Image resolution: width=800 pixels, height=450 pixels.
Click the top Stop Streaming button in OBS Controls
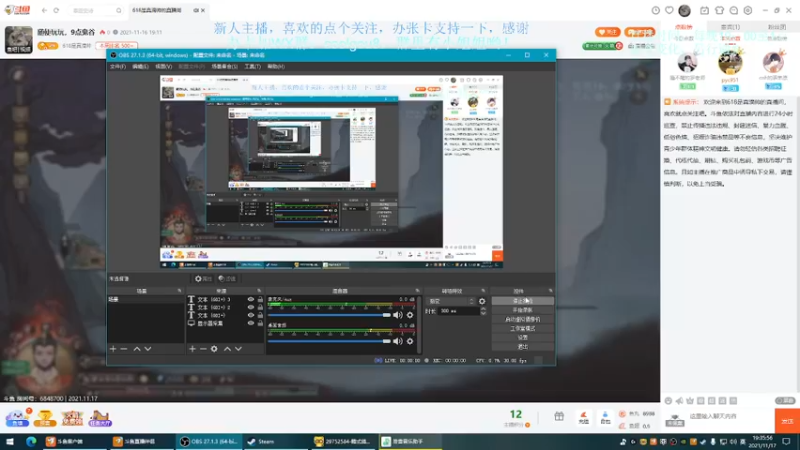click(522, 301)
